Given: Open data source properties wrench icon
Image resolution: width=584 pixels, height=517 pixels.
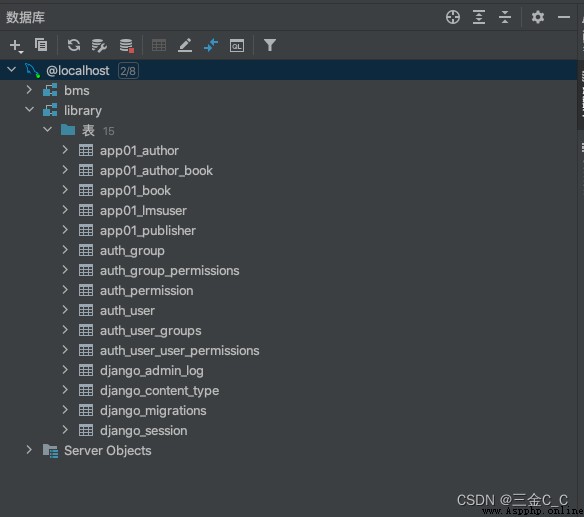Looking at the screenshot, I should tap(99, 45).
